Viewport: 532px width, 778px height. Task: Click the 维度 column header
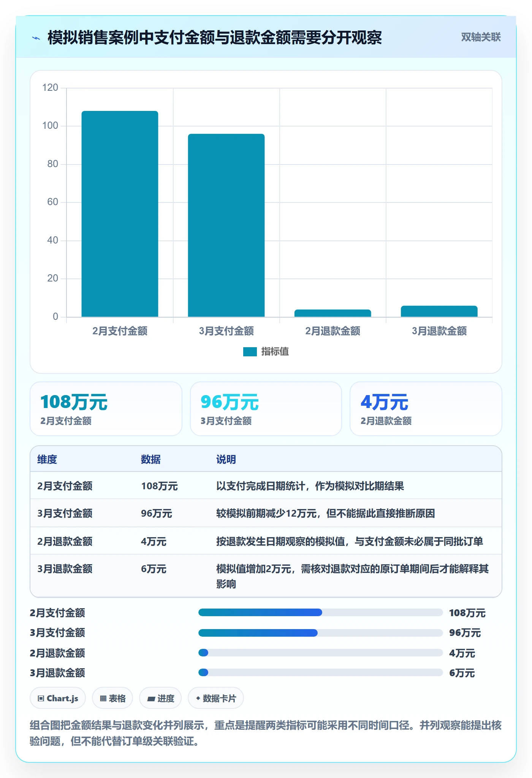[47, 459]
